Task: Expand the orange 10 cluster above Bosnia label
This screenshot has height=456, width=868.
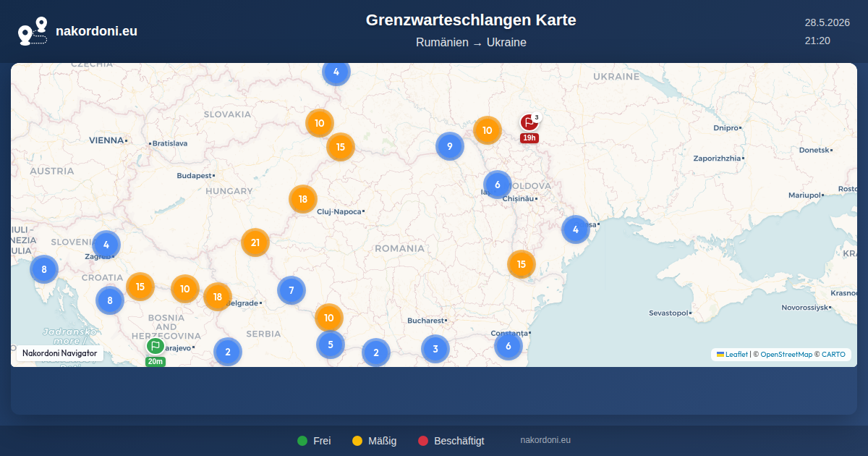Action: pos(185,289)
